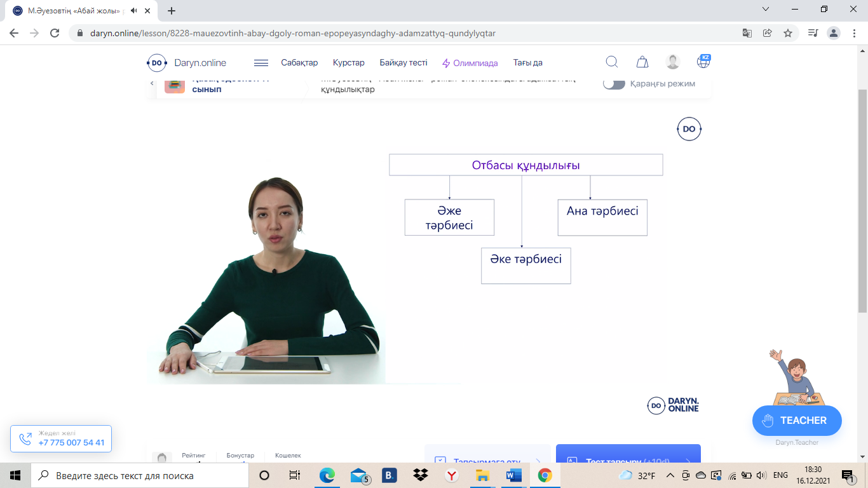Viewport: 868px width, 488px height.
Task: Open Yandex Browser from taskbar
Action: click(x=451, y=475)
